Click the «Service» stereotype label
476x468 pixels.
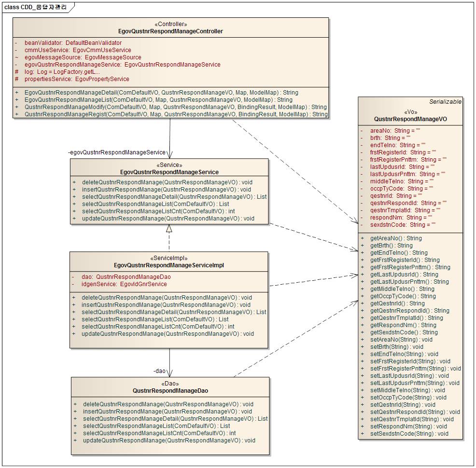coord(169,165)
